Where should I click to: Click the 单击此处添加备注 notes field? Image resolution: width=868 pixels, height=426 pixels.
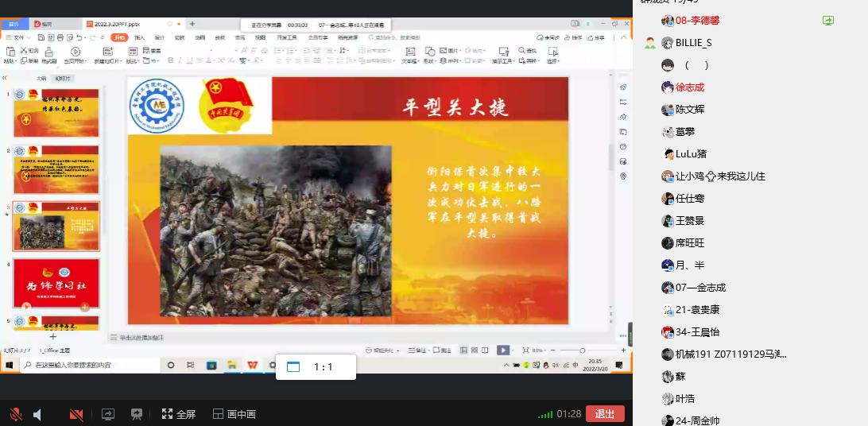pos(141,338)
